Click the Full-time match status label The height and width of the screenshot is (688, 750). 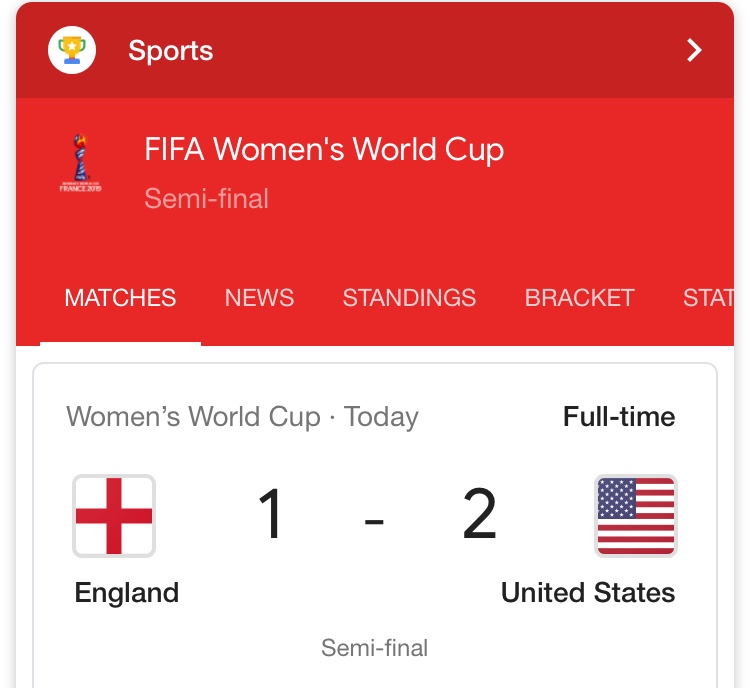(619, 416)
